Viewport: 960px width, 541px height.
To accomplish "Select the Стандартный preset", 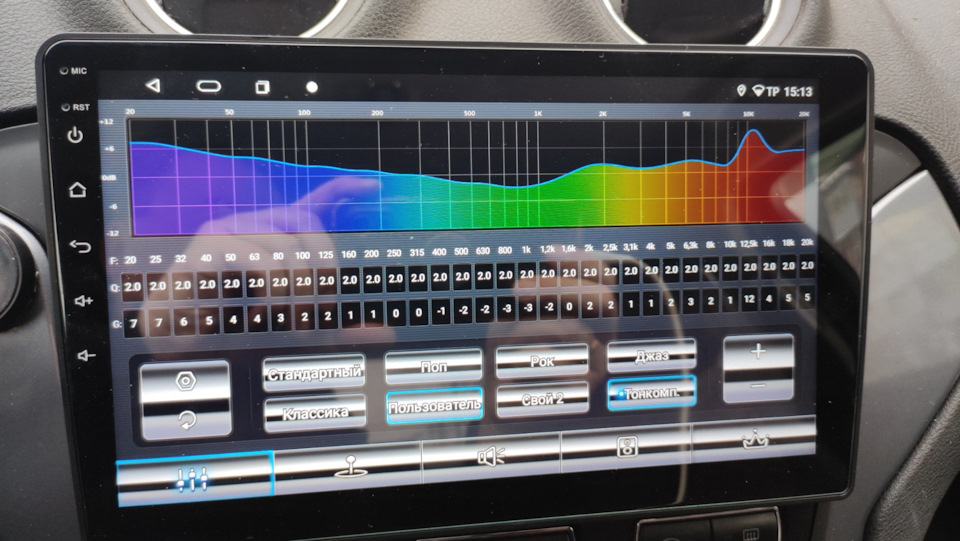I will pyautogui.click(x=314, y=373).
